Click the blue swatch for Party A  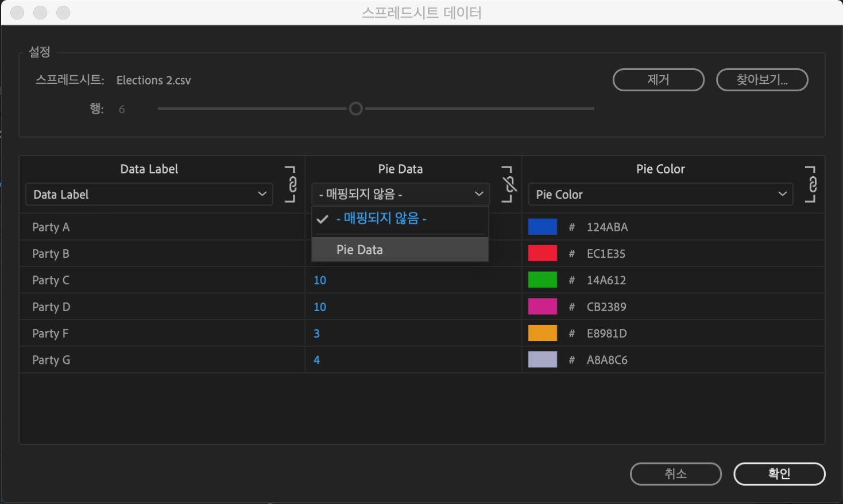pyautogui.click(x=543, y=227)
